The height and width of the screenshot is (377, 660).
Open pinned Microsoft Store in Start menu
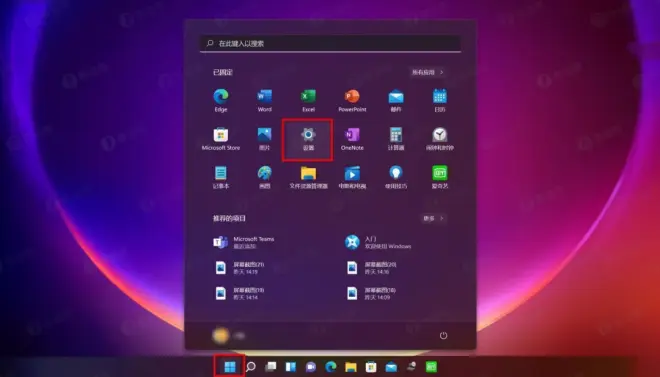(x=221, y=139)
